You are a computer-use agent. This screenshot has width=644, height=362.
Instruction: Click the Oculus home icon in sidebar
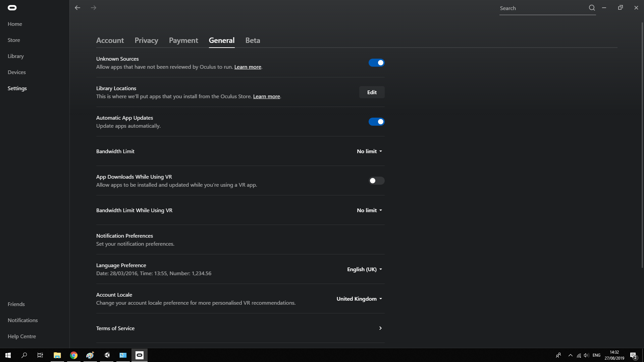(x=12, y=7)
